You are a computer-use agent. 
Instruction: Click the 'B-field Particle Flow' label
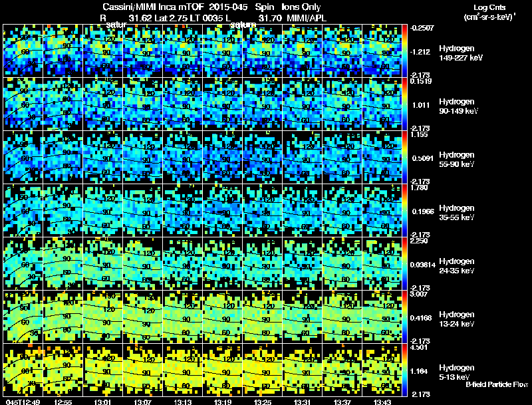497,384
